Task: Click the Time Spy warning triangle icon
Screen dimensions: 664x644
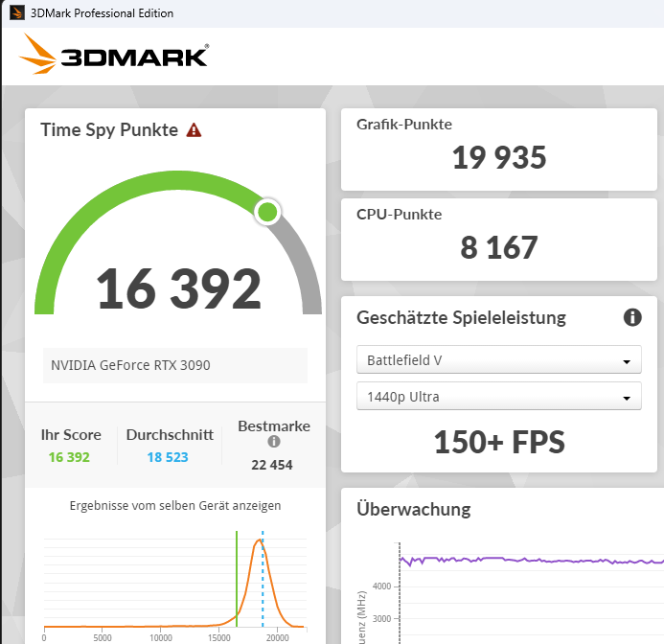Action: pos(194,130)
